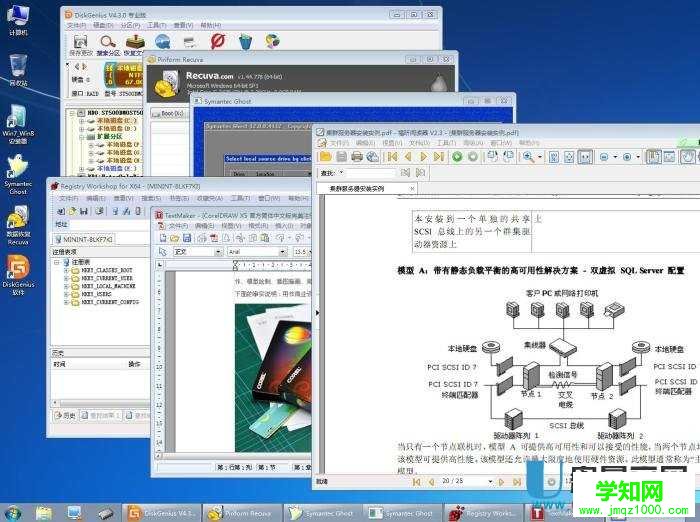The image size is (700, 522).
Task: Go to first page via PDF toolbar arrow
Action: click(x=392, y=157)
